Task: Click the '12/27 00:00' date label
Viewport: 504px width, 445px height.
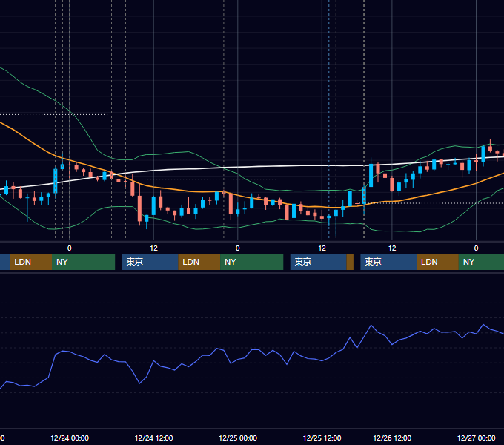Action: 476,438
